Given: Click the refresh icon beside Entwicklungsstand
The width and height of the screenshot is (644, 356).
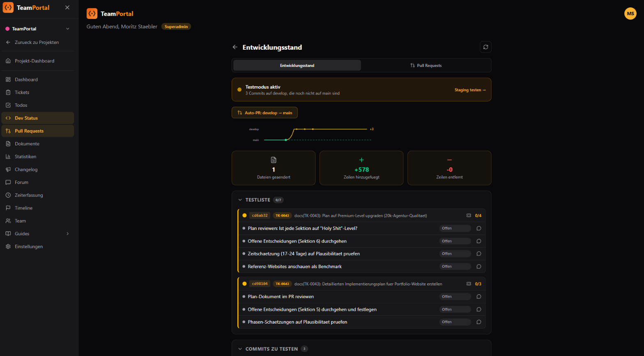Looking at the screenshot, I should [485, 47].
